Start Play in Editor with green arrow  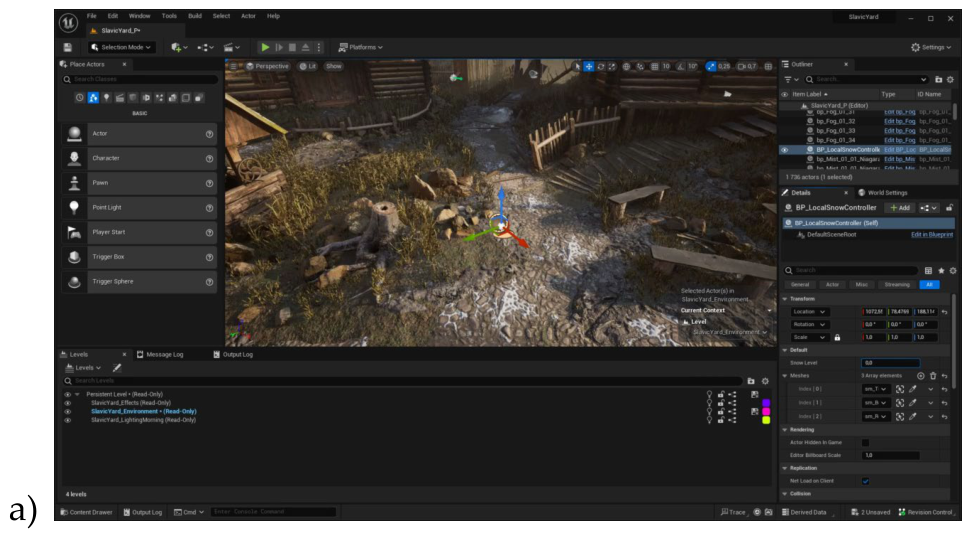265,47
